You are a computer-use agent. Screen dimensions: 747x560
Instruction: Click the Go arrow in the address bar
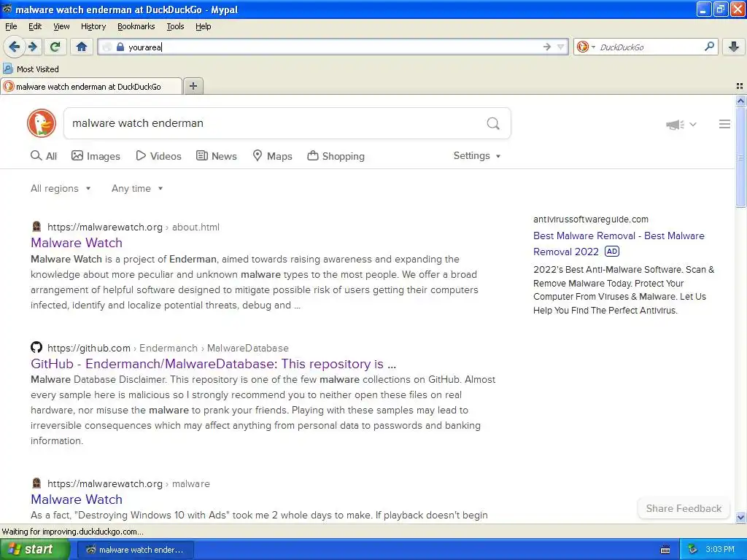(x=546, y=47)
